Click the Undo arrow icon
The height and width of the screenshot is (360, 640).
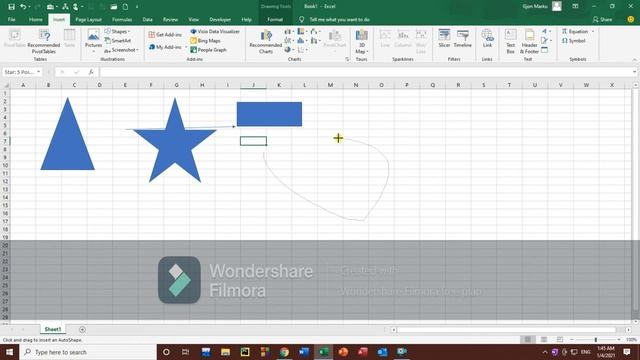23,7
